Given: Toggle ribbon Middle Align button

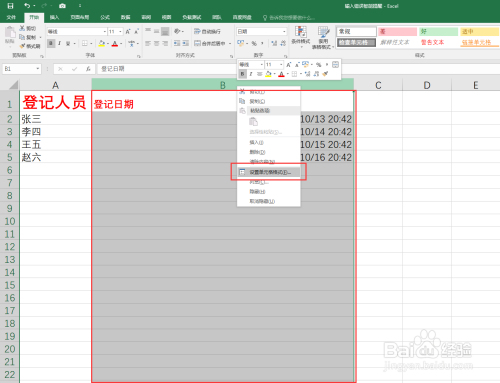Looking at the screenshot, I should pos(156,31).
